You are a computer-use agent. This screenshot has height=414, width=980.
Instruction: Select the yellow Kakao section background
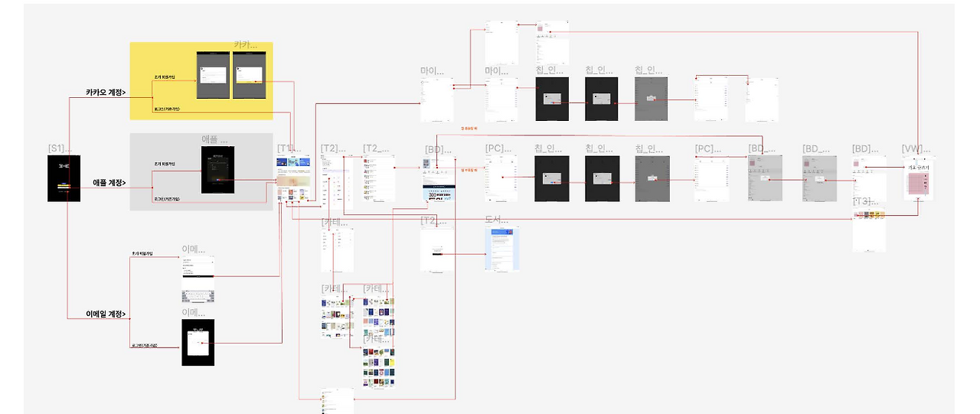(201, 81)
